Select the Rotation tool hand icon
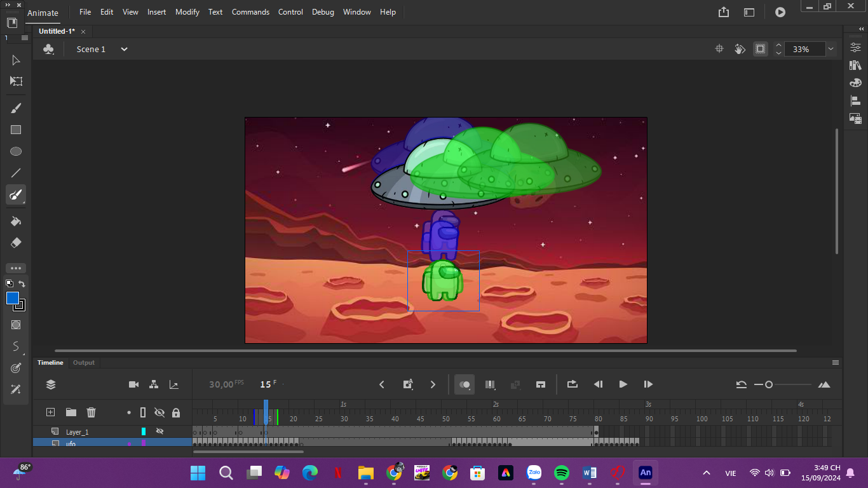The image size is (868, 488). point(740,49)
